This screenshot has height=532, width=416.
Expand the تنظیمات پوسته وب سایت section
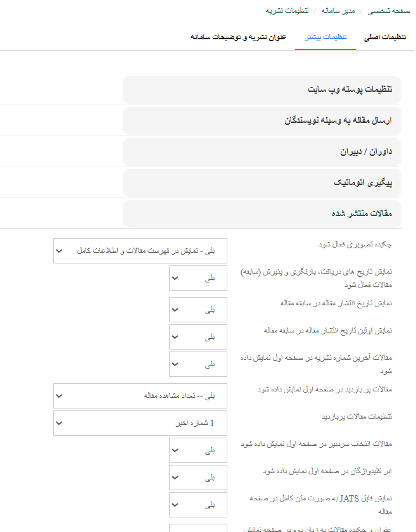coord(262,90)
